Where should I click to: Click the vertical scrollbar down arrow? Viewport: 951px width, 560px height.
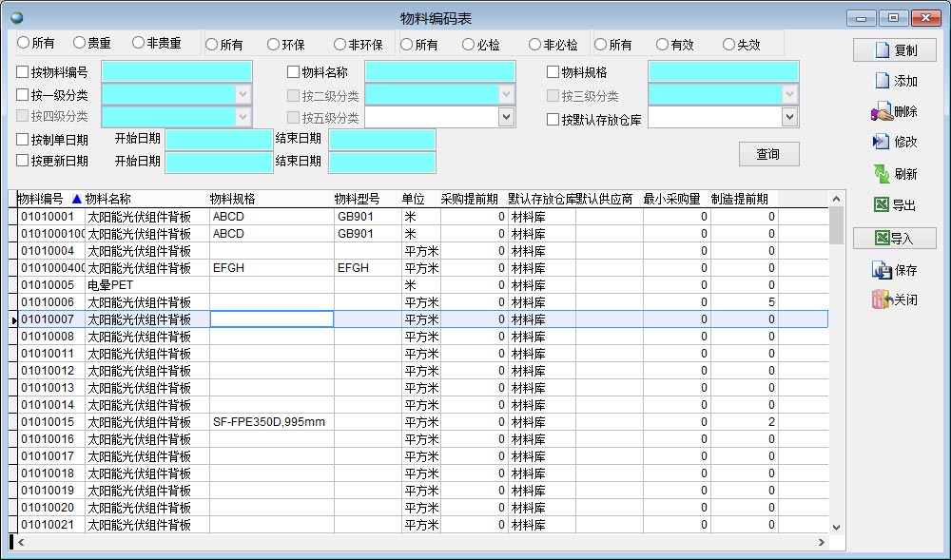coord(836,527)
